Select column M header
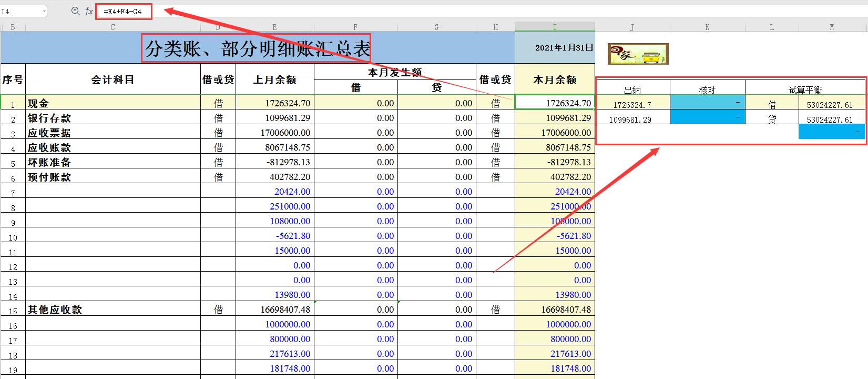 tap(832, 27)
